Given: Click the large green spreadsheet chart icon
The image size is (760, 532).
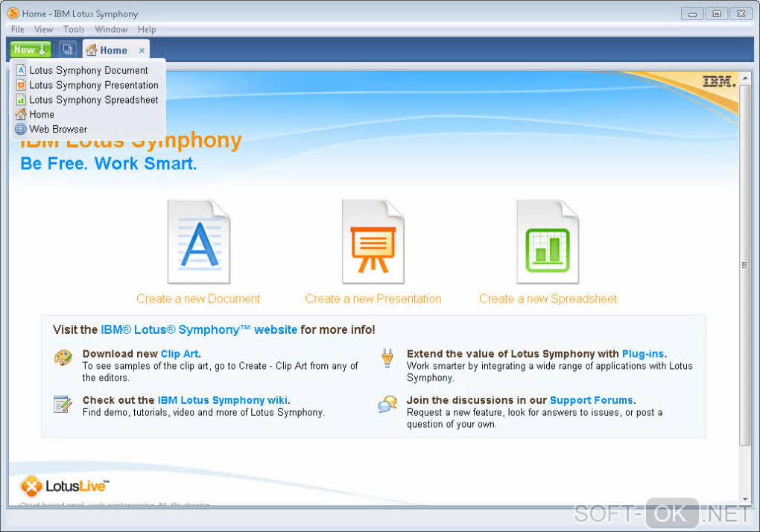Looking at the screenshot, I should tap(548, 241).
